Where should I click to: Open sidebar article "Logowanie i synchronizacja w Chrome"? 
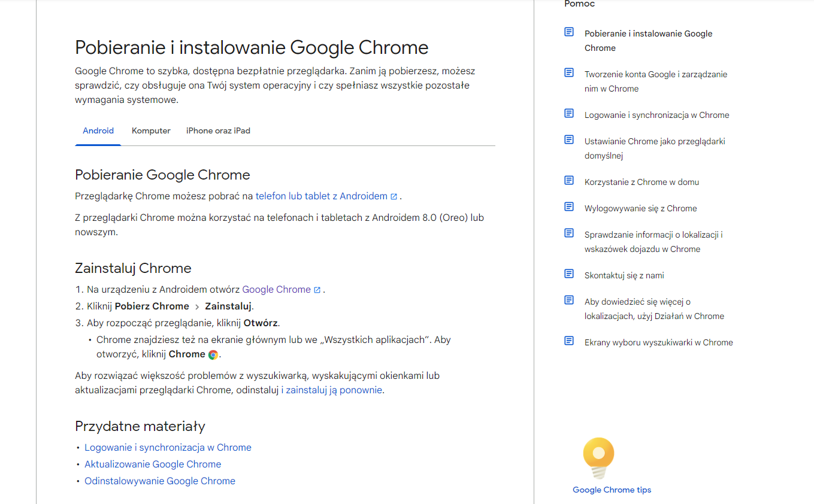[x=657, y=115]
